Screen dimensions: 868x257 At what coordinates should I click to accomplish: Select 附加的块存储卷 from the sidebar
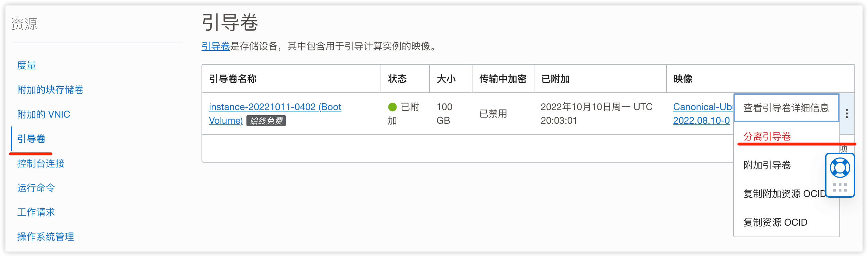point(50,90)
